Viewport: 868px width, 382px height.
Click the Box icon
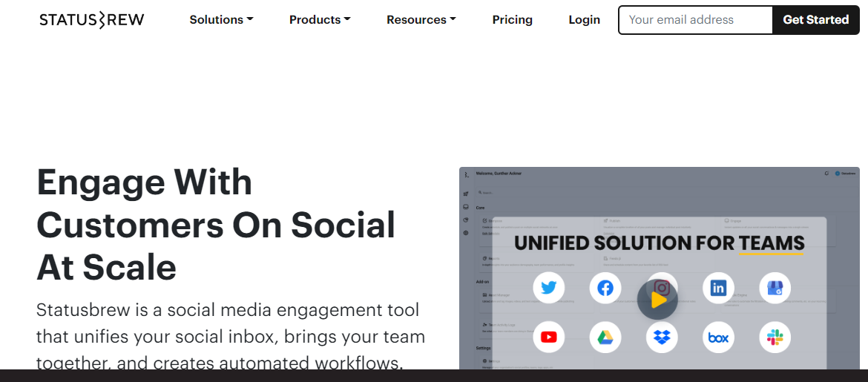[718, 337]
